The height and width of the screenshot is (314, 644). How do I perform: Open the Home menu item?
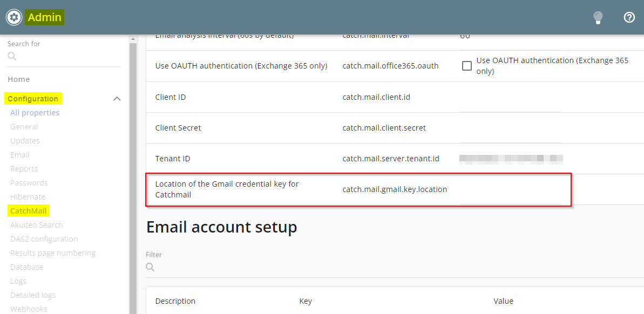click(x=19, y=79)
